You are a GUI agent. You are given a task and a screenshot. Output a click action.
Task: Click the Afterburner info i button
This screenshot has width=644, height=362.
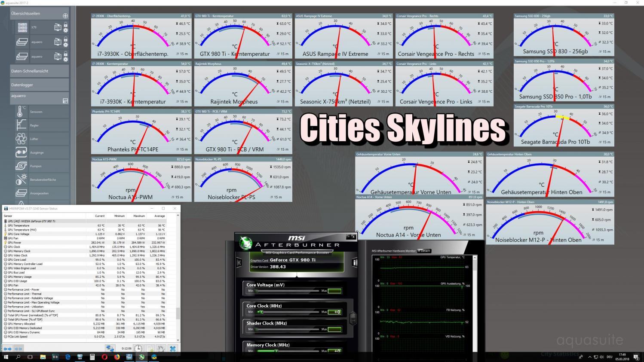point(355,262)
